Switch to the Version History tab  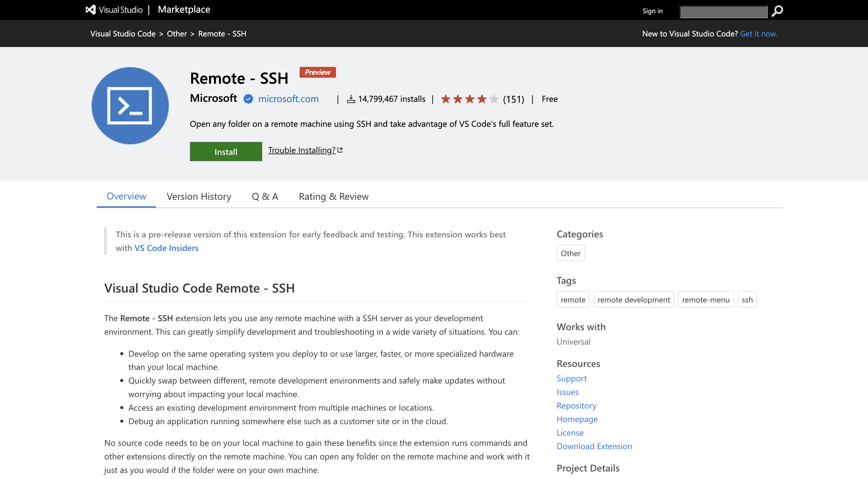[199, 196]
